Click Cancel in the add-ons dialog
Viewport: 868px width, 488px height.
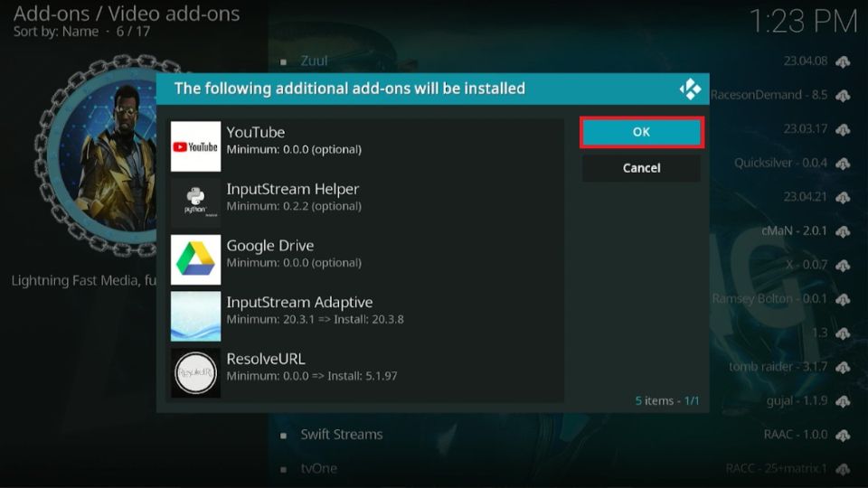642,168
